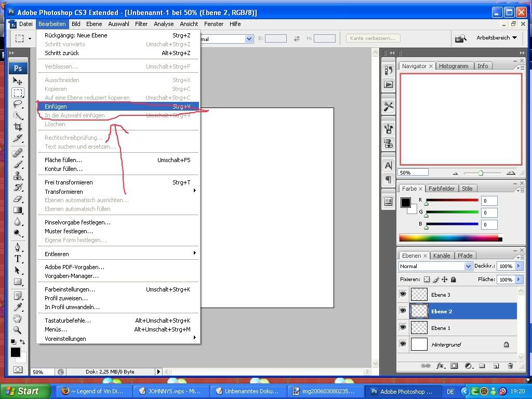This screenshot has height=399, width=532.
Task: Click the Windows Start button
Action: 25,391
